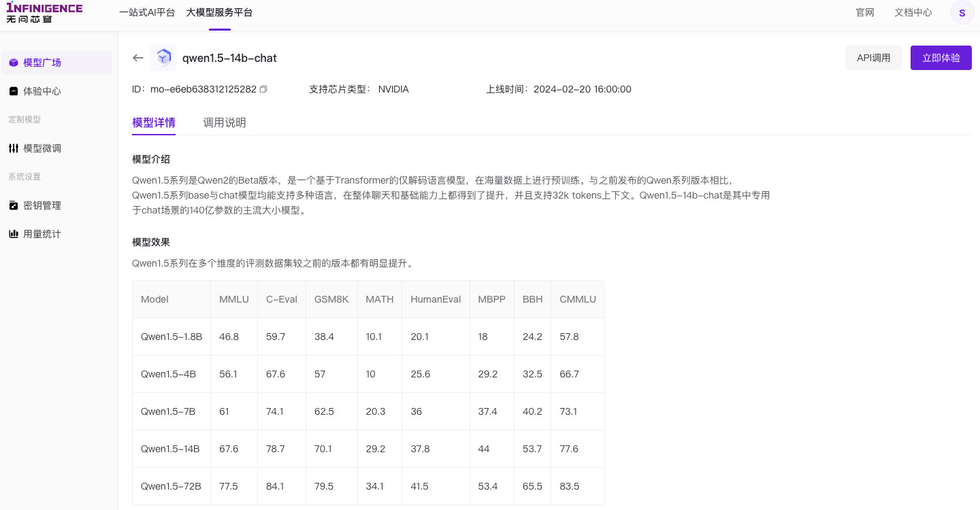This screenshot has width=980, height=510.
Task: Click the GSM8K column header
Action: tap(331, 299)
